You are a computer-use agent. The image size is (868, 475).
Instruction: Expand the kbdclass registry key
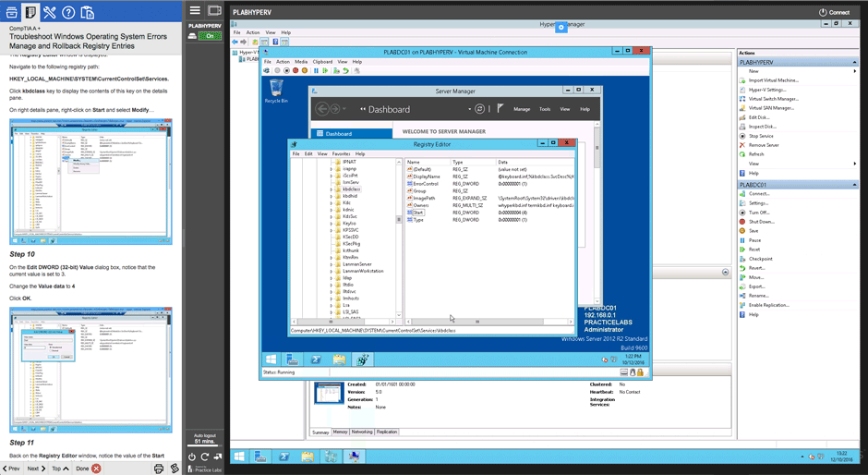[x=332, y=189]
